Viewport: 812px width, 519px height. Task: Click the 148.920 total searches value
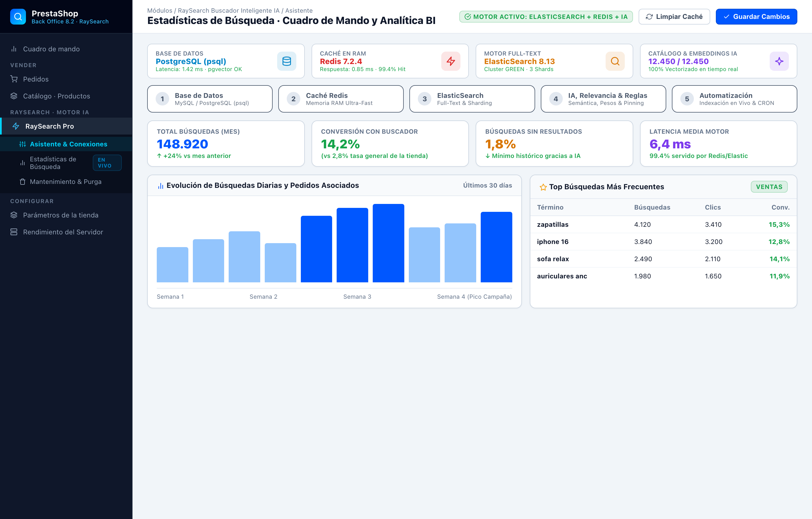point(182,144)
